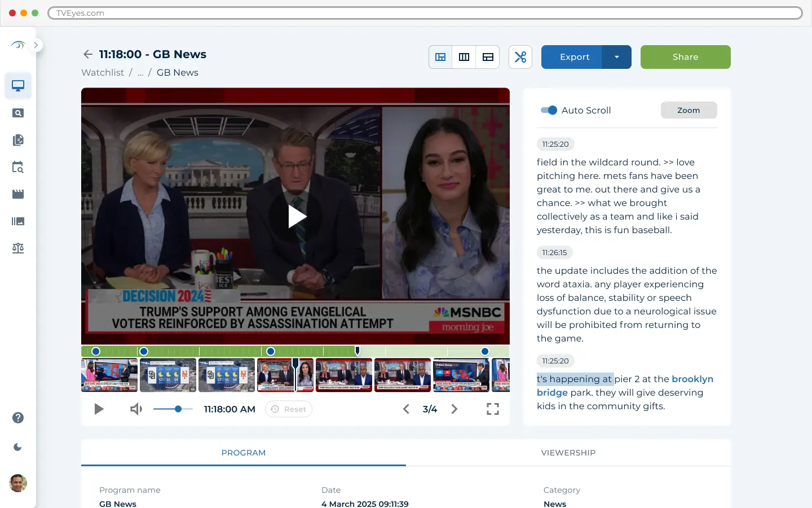Click the green Share button
Screen dimensions: 812x508
(x=685, y=57)
